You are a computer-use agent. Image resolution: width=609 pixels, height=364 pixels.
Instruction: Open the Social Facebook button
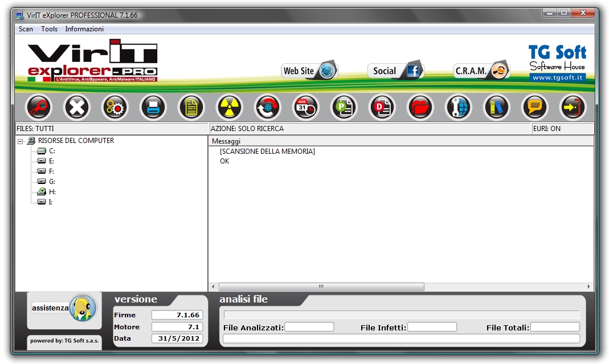coord(395,71)
